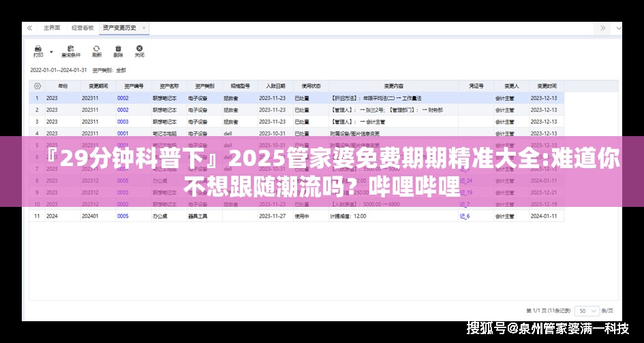Viewport: 644px width, 343px height.
Task: Click row number 1 in the table
Action: [x=37, y=98]
